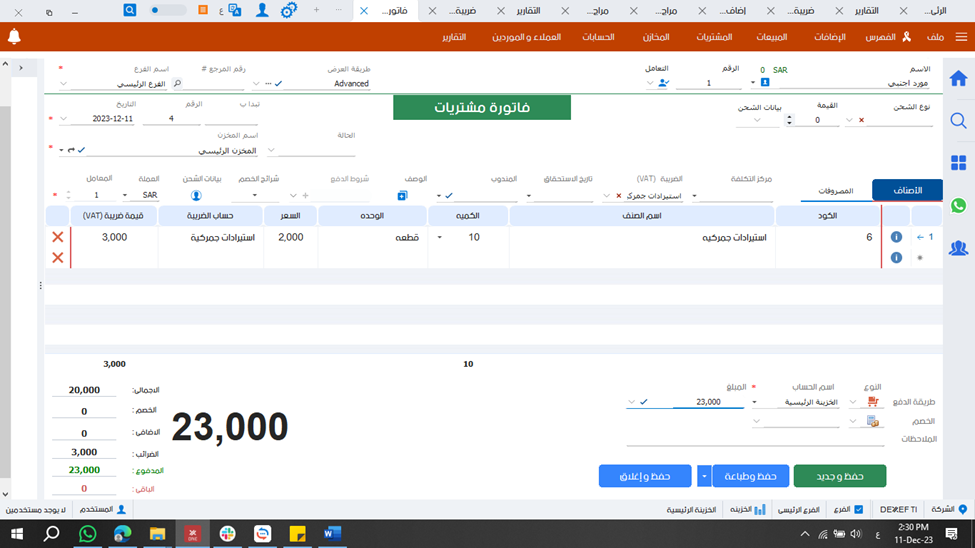This screenshot has height=548, width=975.
Task: Open the التقارير menu
Action: click(454, 37)
